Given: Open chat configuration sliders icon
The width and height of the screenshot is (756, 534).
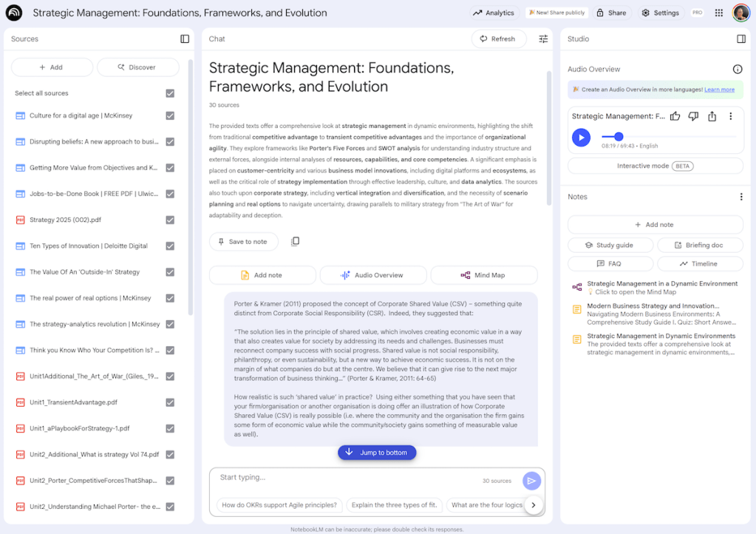Looking at the screenshot, I should point(543,39).
